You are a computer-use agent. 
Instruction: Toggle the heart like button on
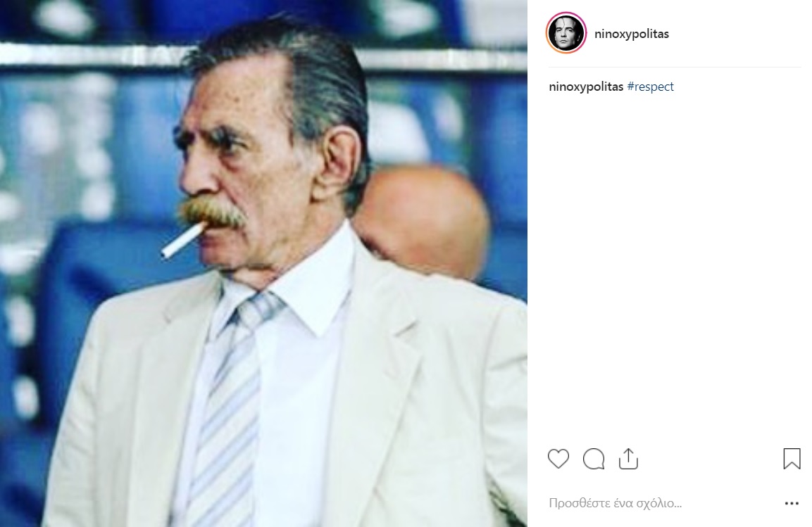pyautogui.click(x=558, y=459)
